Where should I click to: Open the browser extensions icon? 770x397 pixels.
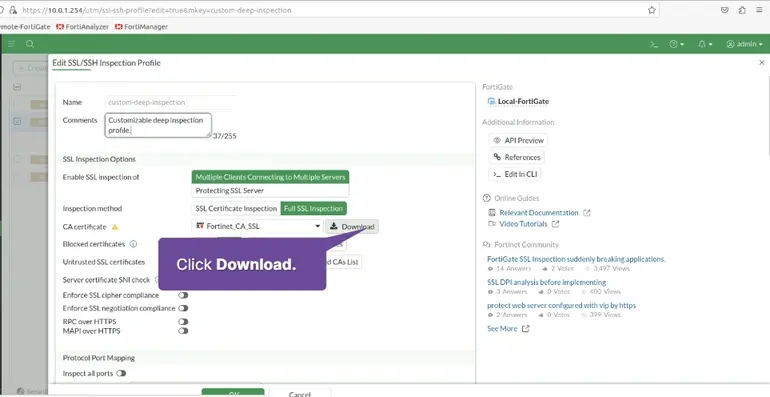click(742, 10)
